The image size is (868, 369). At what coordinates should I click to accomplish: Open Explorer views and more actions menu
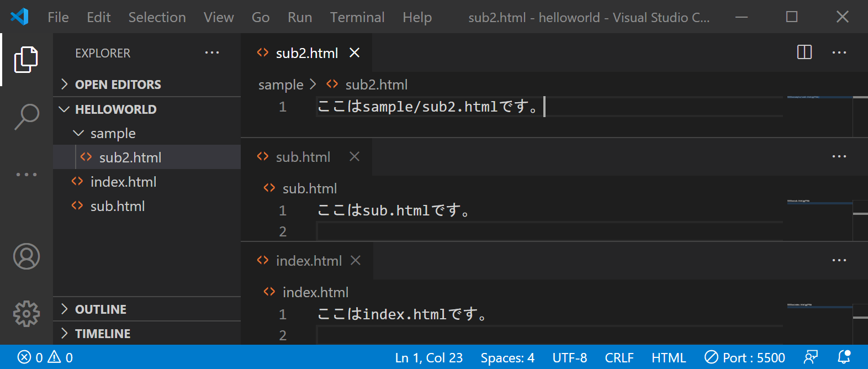(x=212, y=53)
